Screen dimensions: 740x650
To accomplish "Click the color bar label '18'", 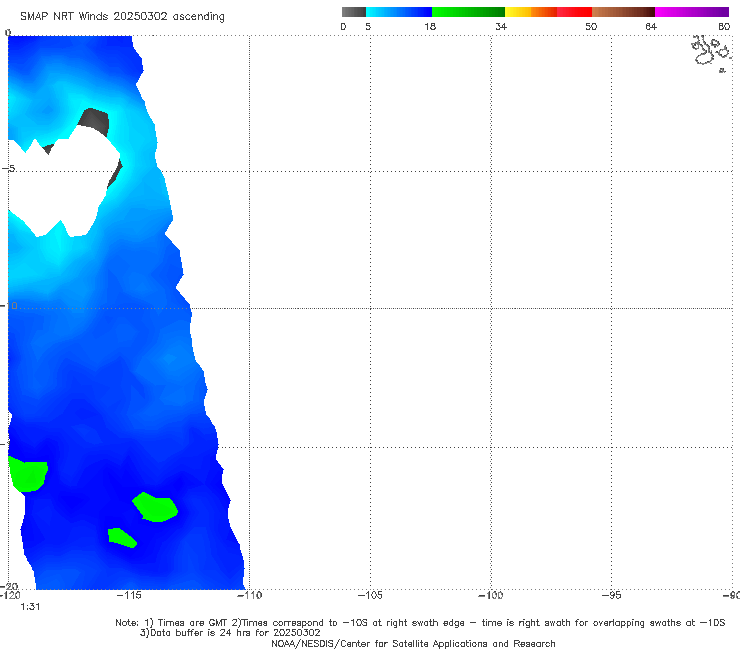I will (x=429, y=26).
